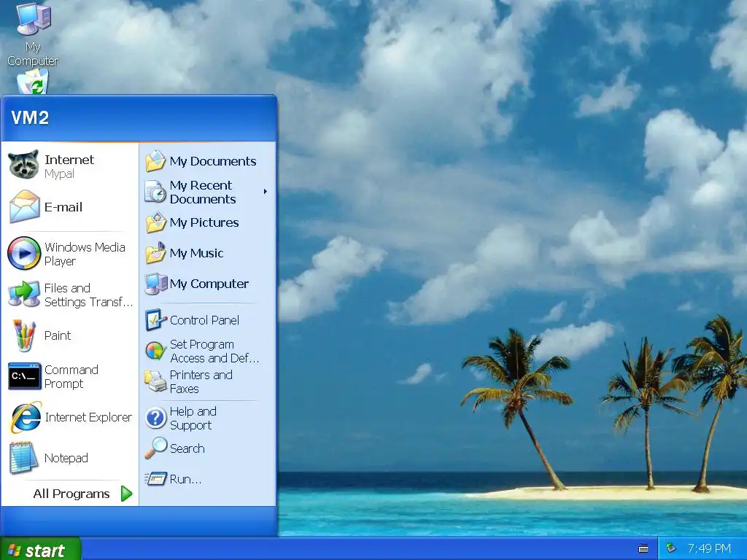The image size is (747, 560).
Task: Click the Search text label
Action: pyautogui.click(x=187, y=448)
